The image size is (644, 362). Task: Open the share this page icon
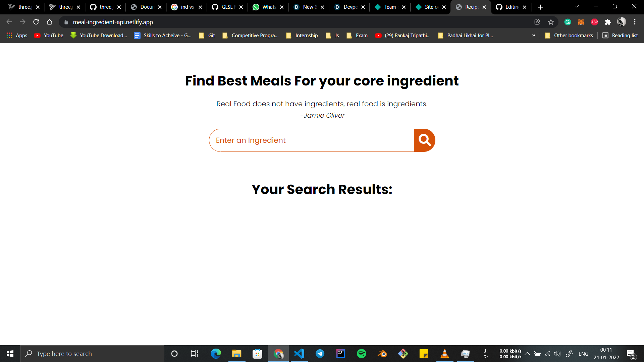[x=537, y=22]
